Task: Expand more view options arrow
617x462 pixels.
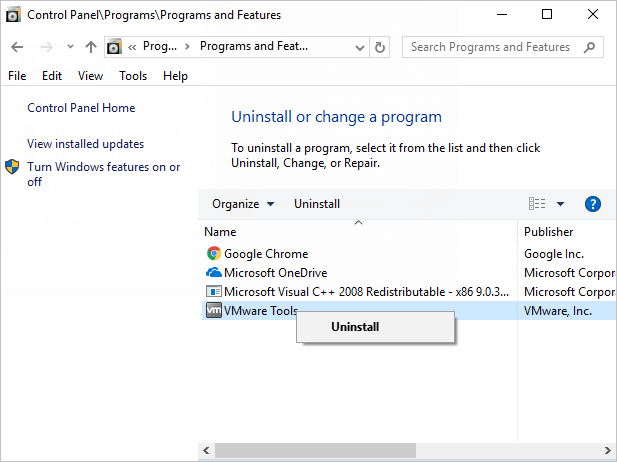Action: (x=560, y=204)
